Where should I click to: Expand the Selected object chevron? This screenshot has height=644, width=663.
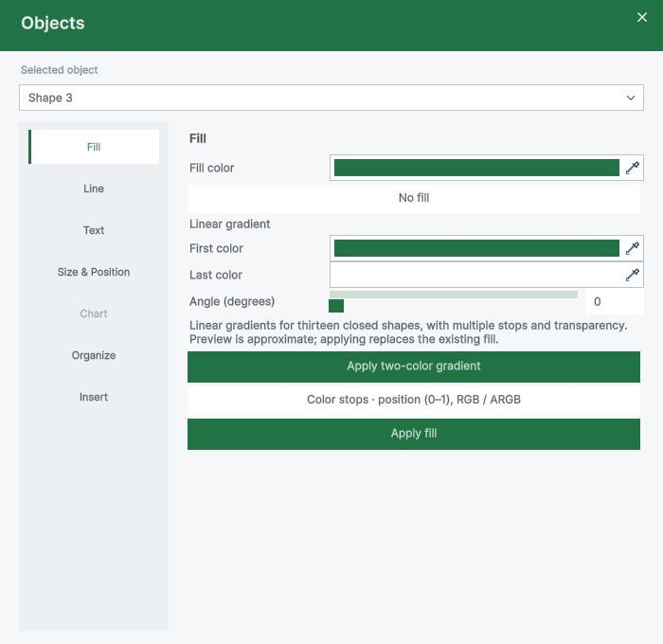pyautogui.click(x=631, y=98)
